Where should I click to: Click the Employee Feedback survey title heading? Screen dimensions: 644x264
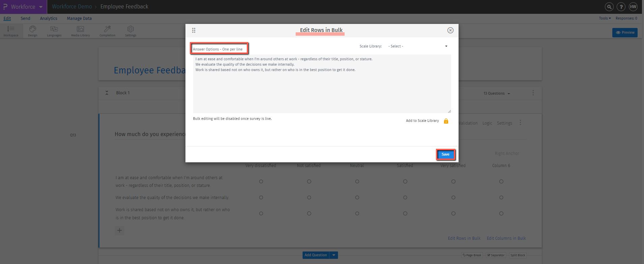(x=150, y=70)
